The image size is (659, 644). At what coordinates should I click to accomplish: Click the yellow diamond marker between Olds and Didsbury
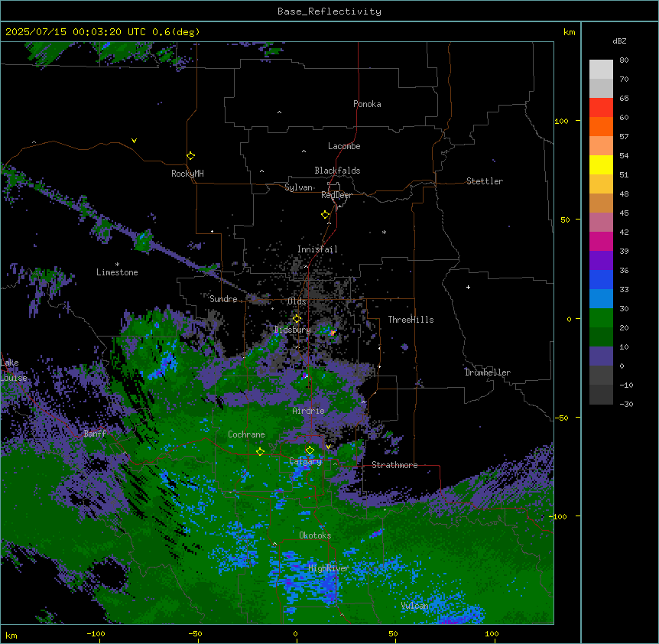coord(297,319)
